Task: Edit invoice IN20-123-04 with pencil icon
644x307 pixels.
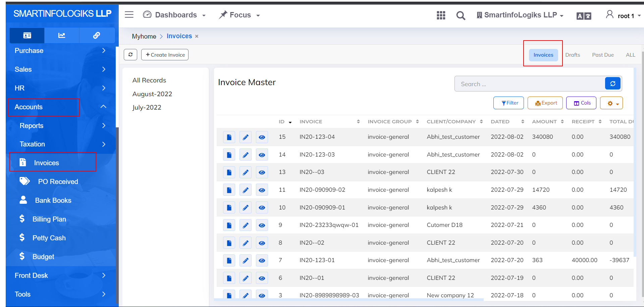Action: point(246,137)
